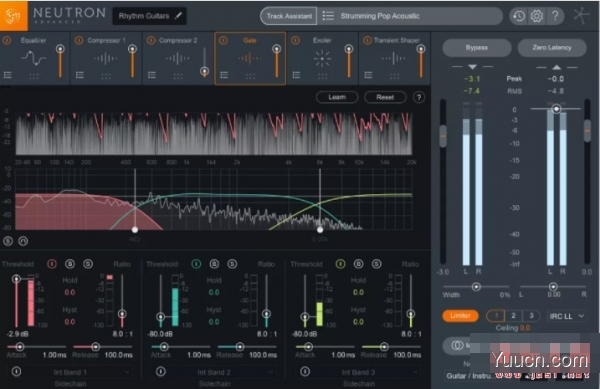
Task: Click the 5.00k crossover point handle
Action: pyautogui.click(x=320, y=229)
